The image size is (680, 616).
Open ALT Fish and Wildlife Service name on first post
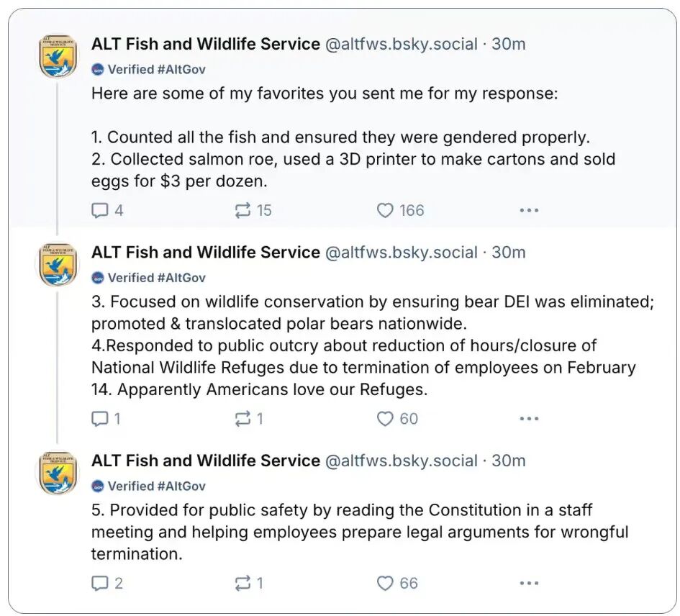click(x=206, y=44)
